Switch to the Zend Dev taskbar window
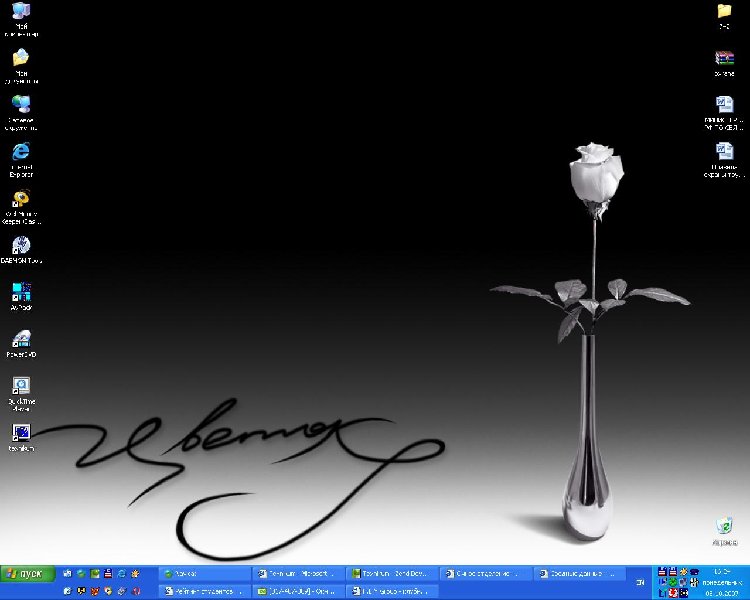This screenshot has width=750, height=600. click(392, 573)
